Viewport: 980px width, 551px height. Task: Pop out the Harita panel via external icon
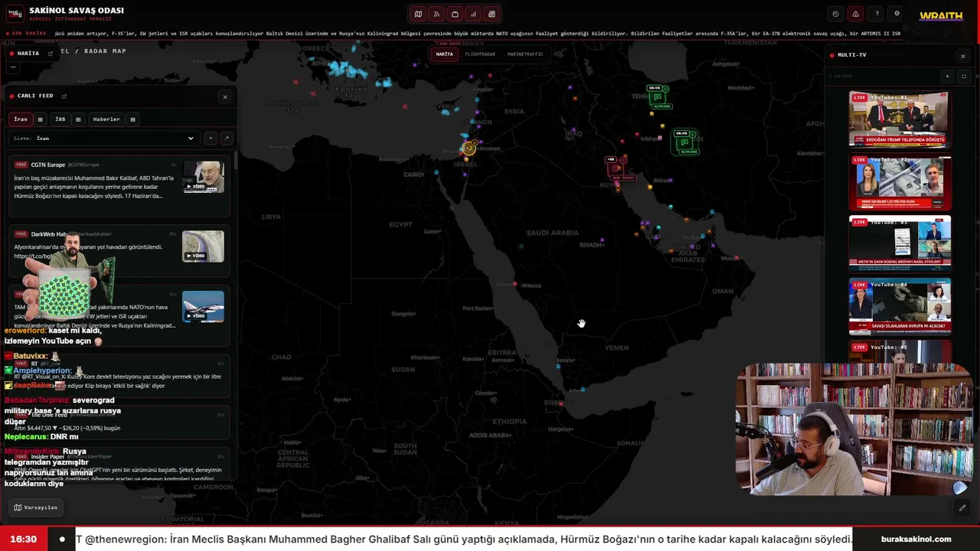[51, 54]
